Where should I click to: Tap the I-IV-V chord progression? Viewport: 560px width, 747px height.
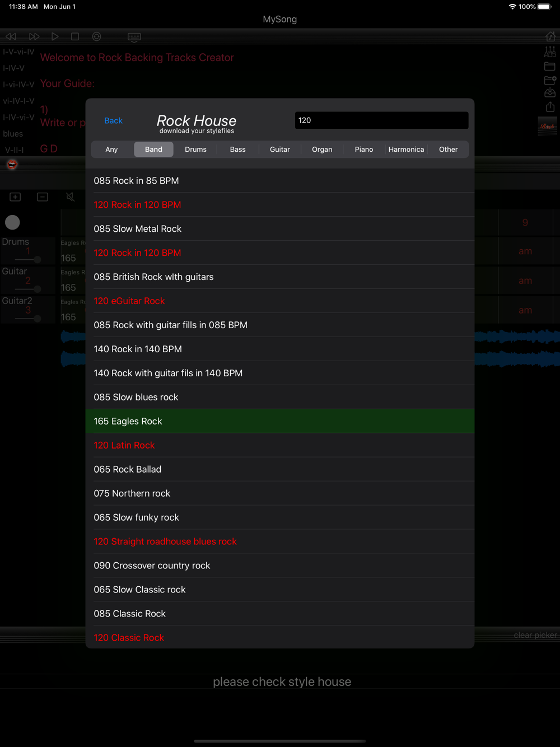click(x=14, y=68)
